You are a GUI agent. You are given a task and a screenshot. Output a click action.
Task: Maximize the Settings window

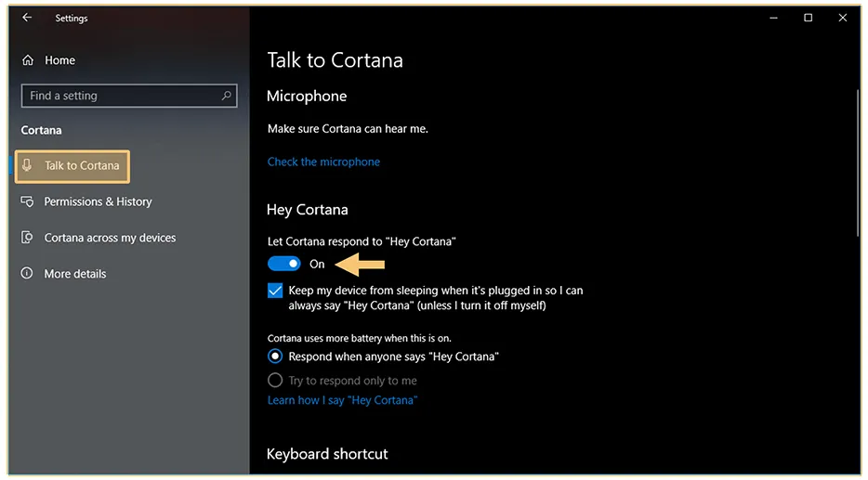tap(809, 18)
